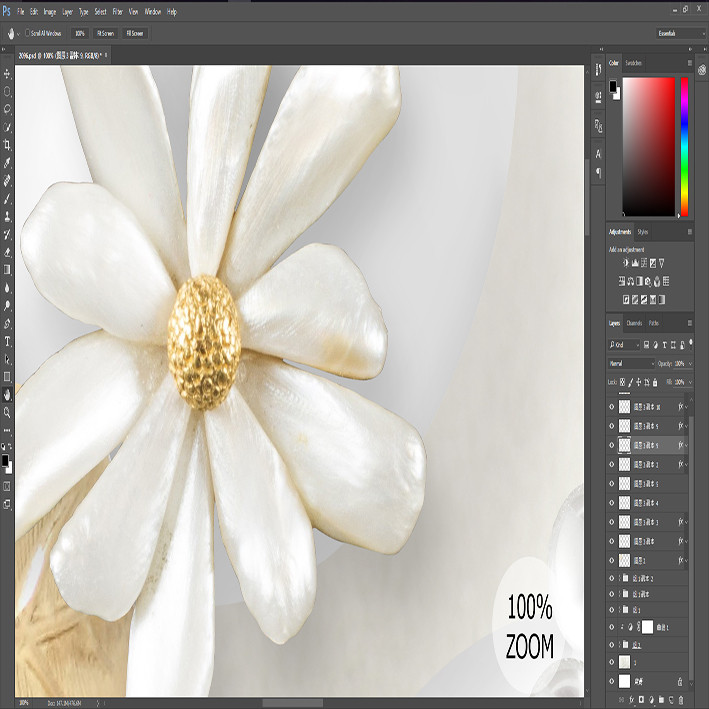Click the trash icon in Layers panel
Screen dimensions: 709x709
click(x=681, y=700)
